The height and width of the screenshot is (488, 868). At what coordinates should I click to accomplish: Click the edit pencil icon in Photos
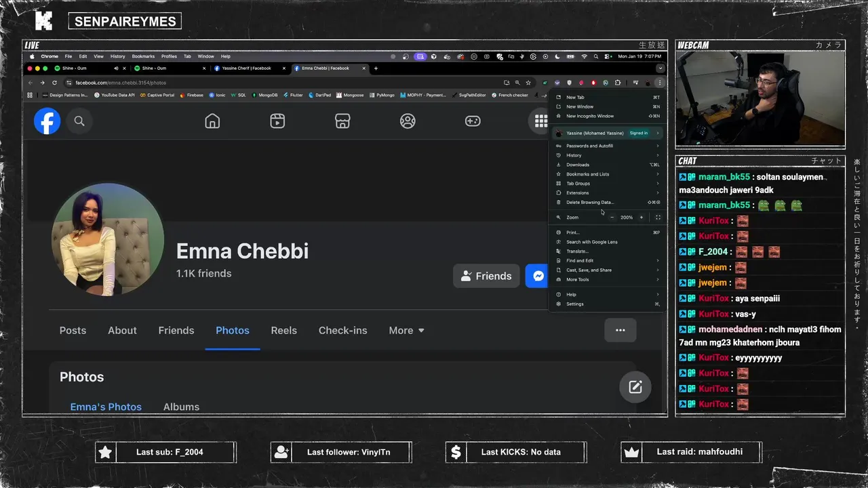pyautogui.click(x=635, y=387)
